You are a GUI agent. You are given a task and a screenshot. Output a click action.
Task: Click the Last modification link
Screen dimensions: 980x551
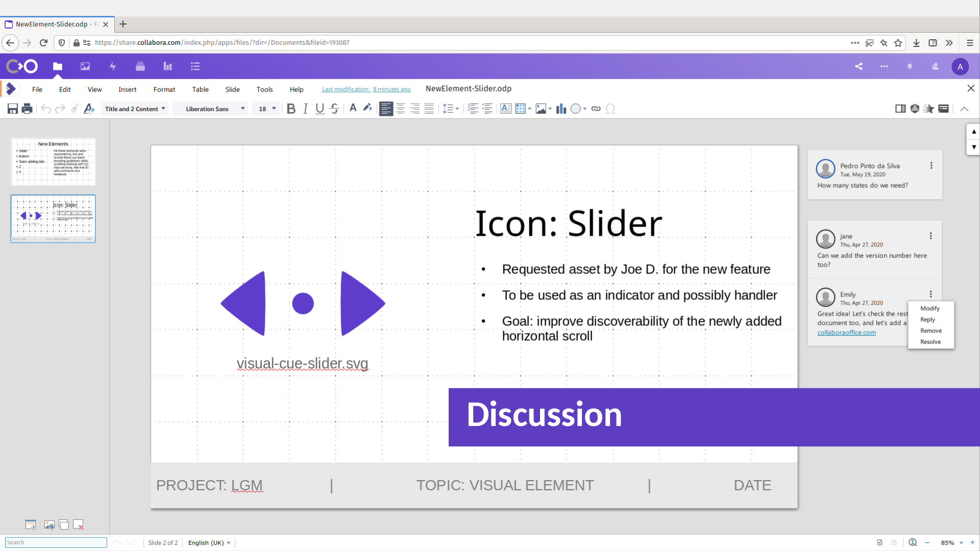(366, 89)
